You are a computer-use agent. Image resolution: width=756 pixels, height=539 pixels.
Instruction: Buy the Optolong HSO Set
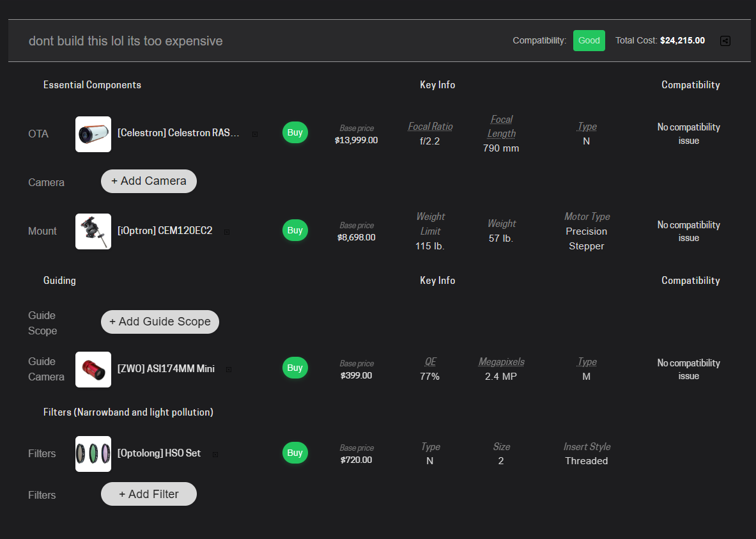(x=295, y=453)
